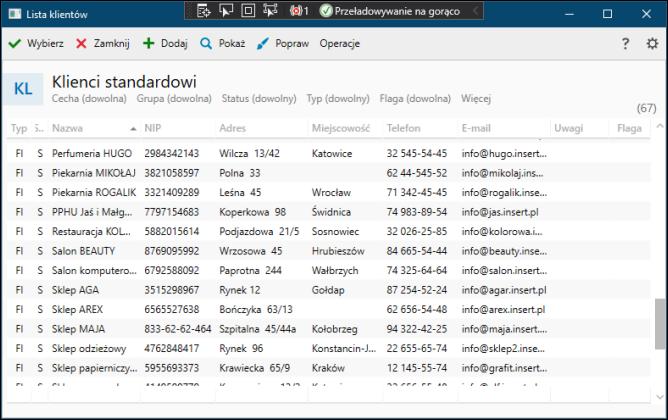Click the Konstancin-J... city cell
This screenshot has height=420, width=668.
(344, 348)
